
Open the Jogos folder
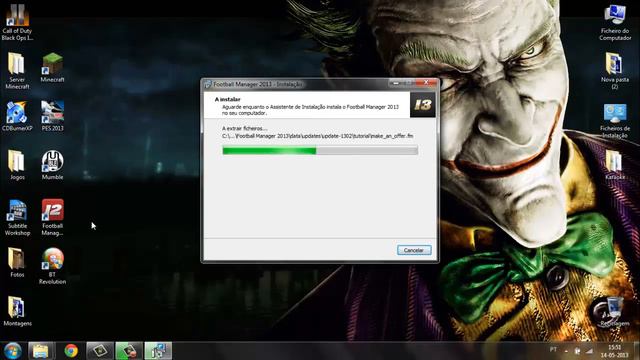(17, 165)
